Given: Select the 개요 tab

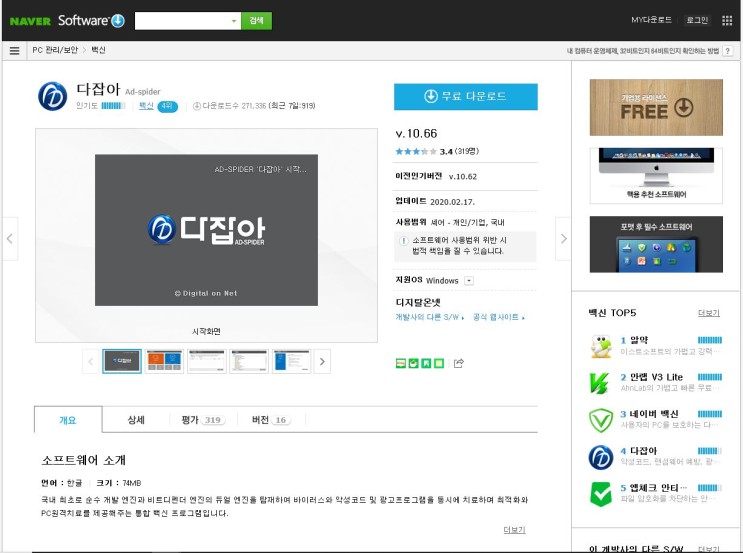Looking at the screenshot, I should click(68, 420).
